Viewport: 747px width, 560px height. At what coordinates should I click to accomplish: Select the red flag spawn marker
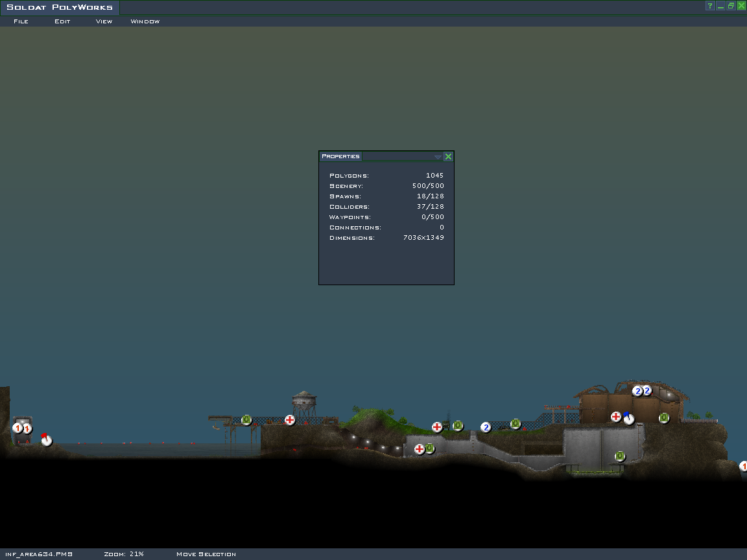click(46, 440)
